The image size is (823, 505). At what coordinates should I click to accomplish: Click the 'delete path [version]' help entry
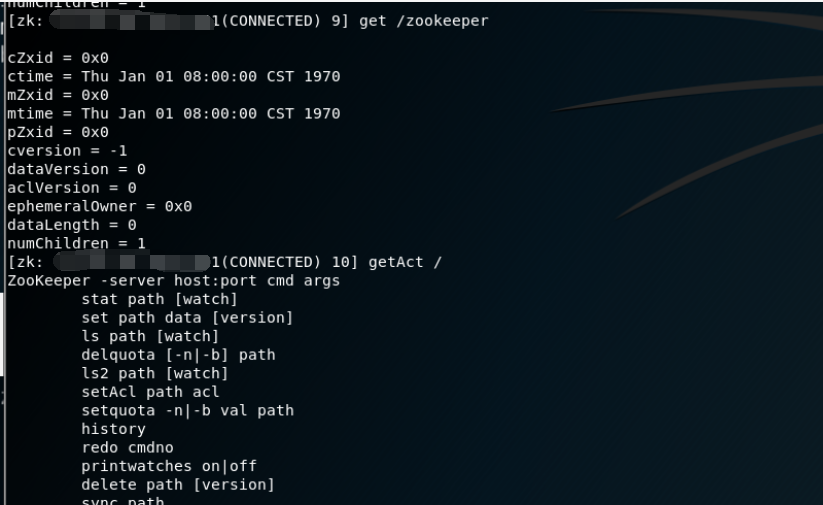tap(178, 485)
